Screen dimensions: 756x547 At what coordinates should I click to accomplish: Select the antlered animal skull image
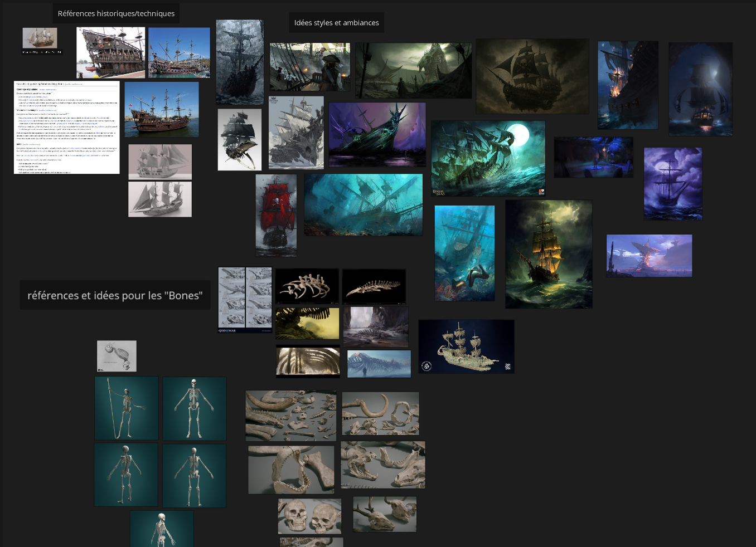click(385, 514)
